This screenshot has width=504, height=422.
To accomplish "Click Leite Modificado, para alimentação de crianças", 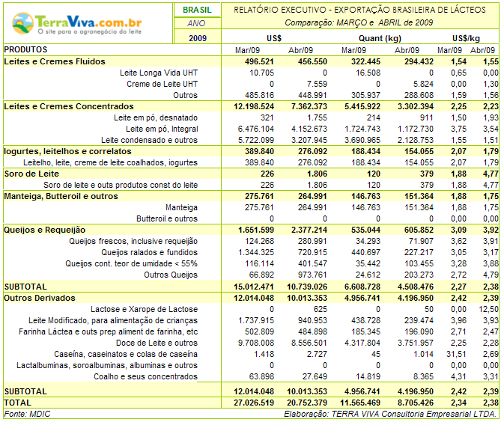I will pyautogui.click(x=113, y=320).
